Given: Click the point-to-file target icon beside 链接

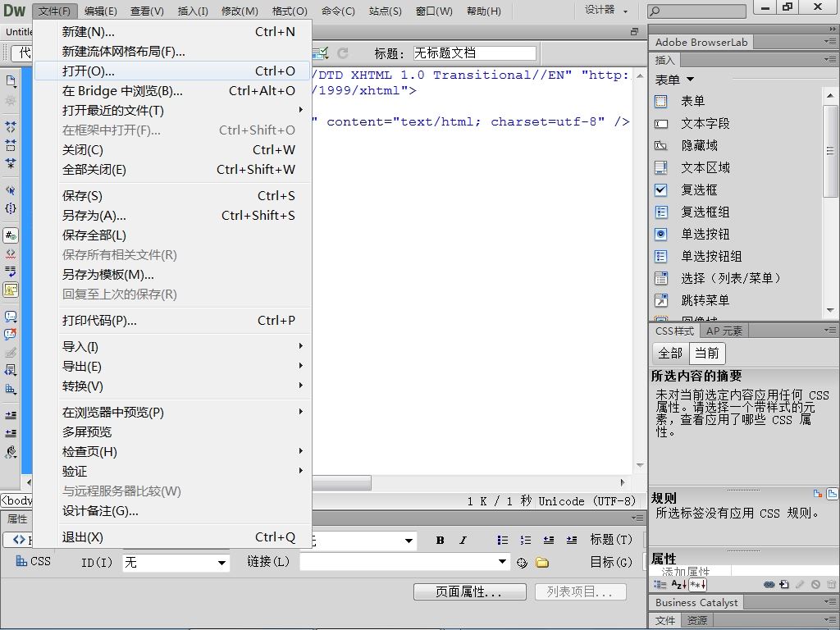Looking at the screenshot, I should 523,563.
